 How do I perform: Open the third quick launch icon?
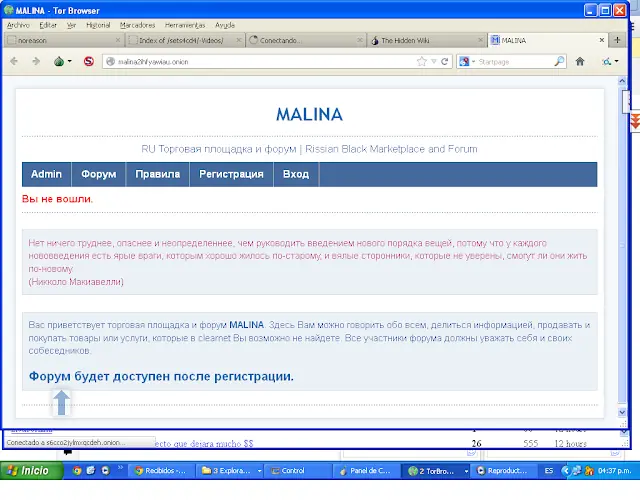(x=105, y=471)
